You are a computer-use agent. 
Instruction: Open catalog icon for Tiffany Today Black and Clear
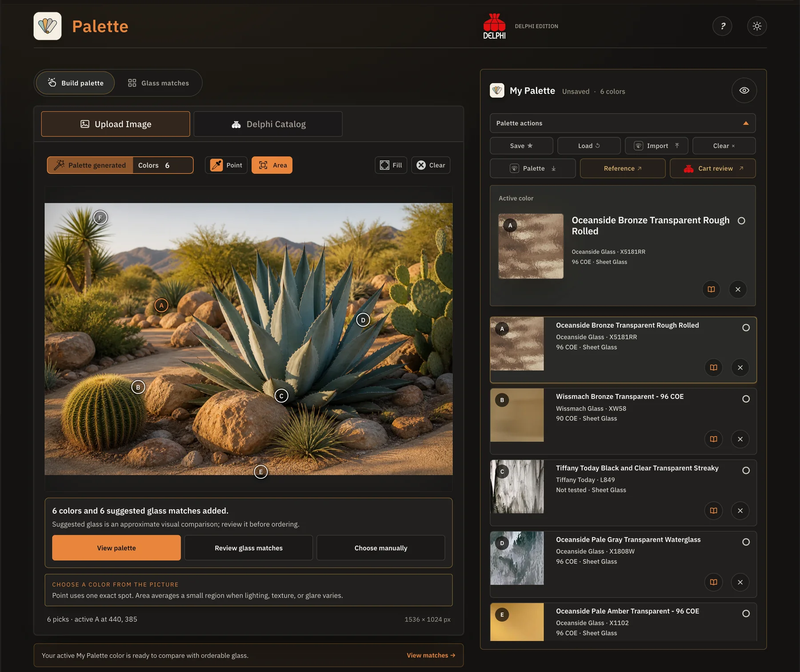[x=713, y=511]
